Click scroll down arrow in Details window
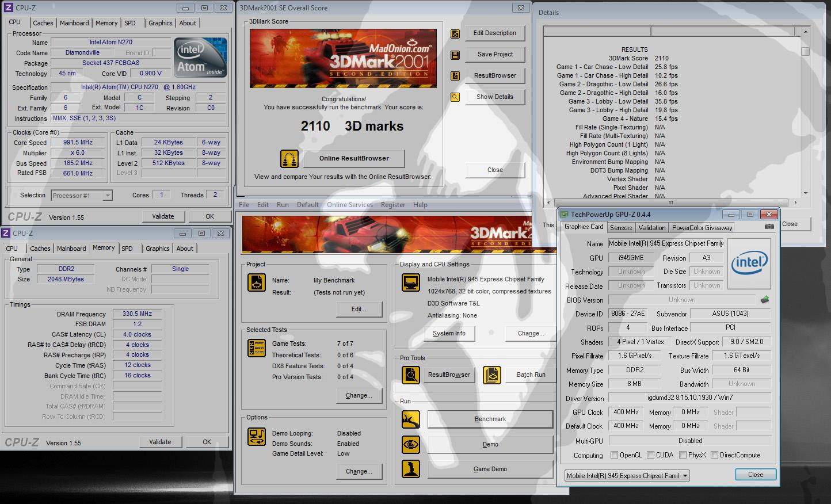831x504 pixels. pyautogui.click(x=806, y=193)
